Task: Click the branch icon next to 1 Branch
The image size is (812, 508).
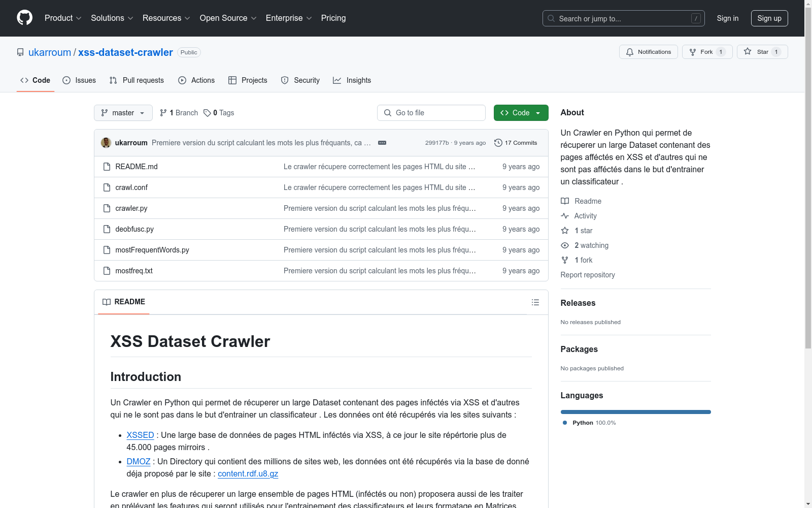Action: click(x=163, y=113)
